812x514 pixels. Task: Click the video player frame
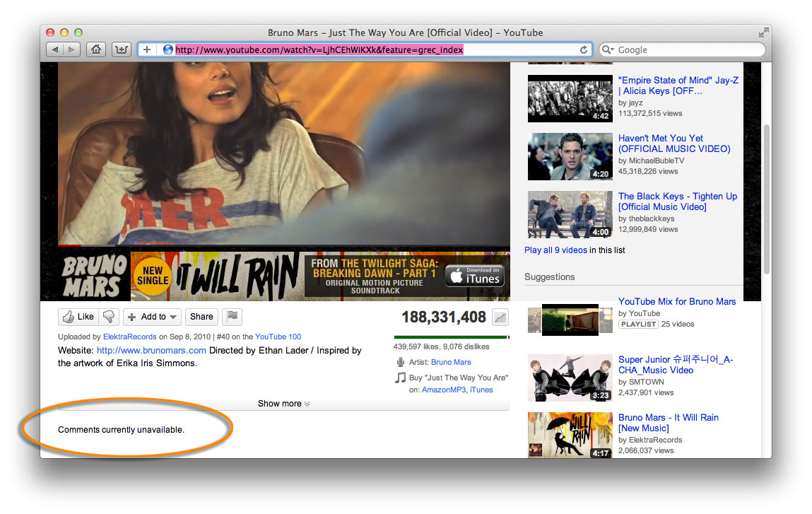click(x=284, y=153)
